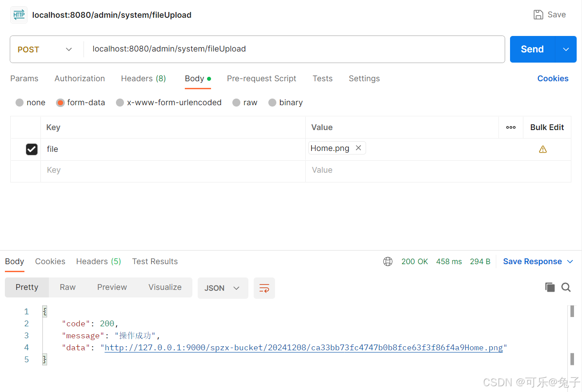Uncheck the file form-data row
Viewport: 582px width, 392px height.
(32, 149)
